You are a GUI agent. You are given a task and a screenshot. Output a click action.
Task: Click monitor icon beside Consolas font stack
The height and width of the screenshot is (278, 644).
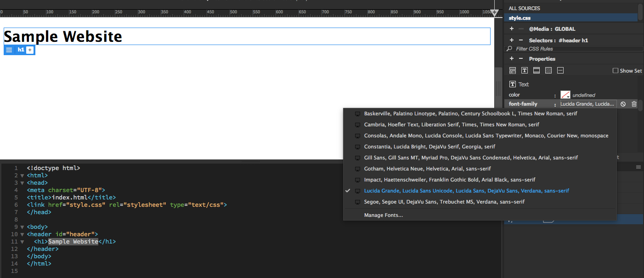(358, 136)
